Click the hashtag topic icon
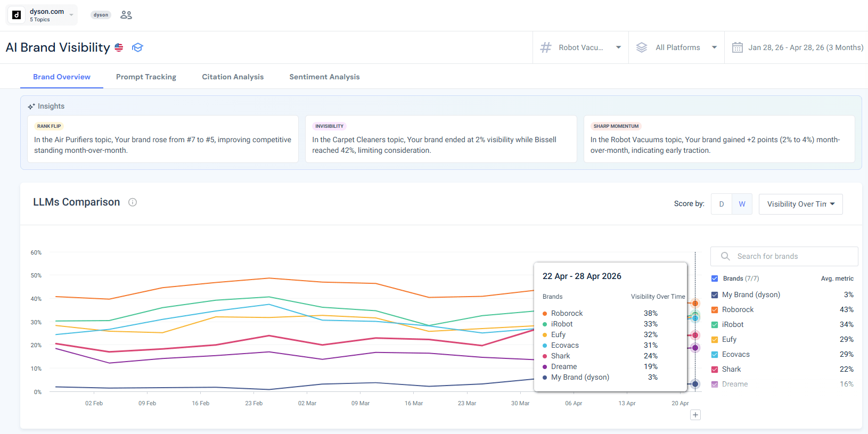 coord(546,47)
